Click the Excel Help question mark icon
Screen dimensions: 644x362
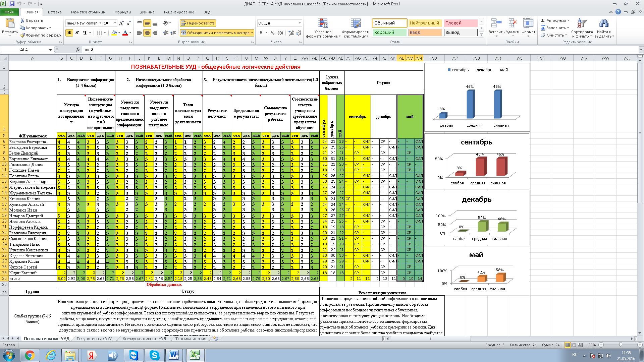618,12
